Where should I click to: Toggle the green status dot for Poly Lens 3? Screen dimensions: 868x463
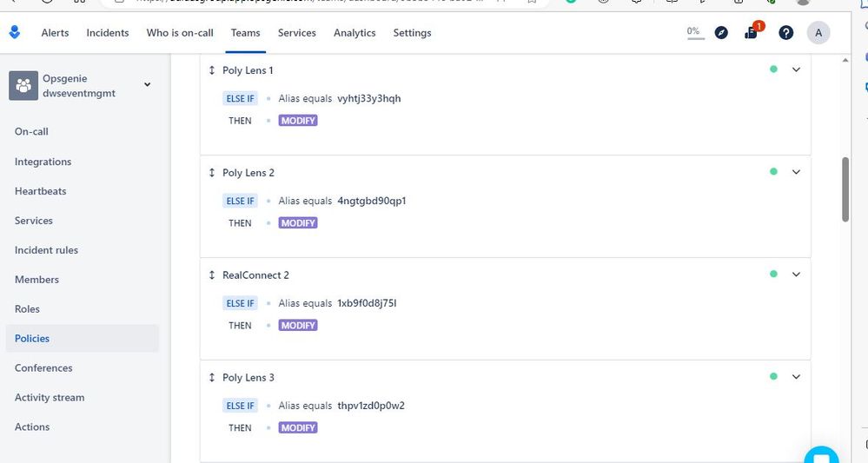point(773,376)
